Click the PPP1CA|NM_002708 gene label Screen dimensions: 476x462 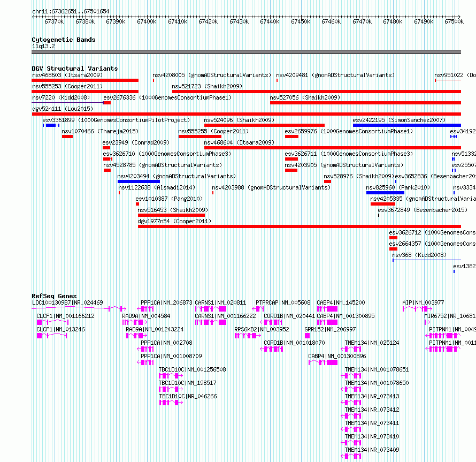click(166, 343)
